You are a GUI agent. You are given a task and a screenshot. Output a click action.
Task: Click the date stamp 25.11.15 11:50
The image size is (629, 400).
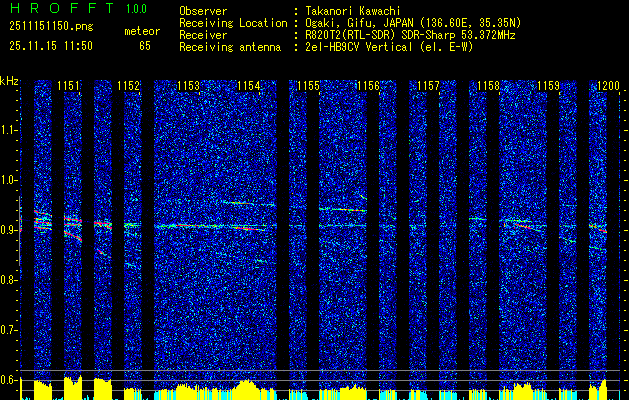(x=51, y=46)
